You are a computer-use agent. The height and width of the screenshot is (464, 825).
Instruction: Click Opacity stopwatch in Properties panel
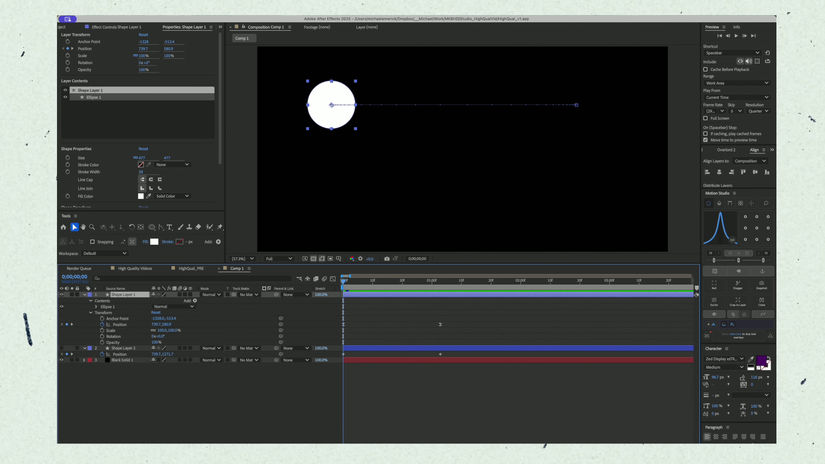(67, 69)
